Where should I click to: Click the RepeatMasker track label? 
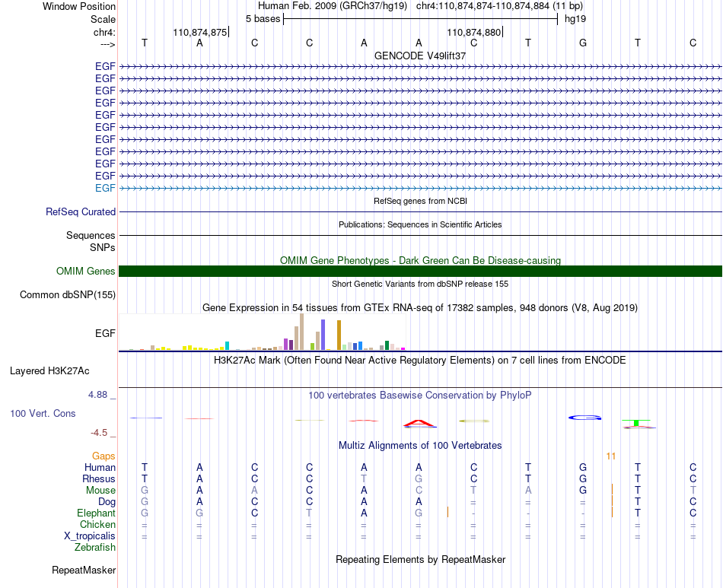[84, 571]
